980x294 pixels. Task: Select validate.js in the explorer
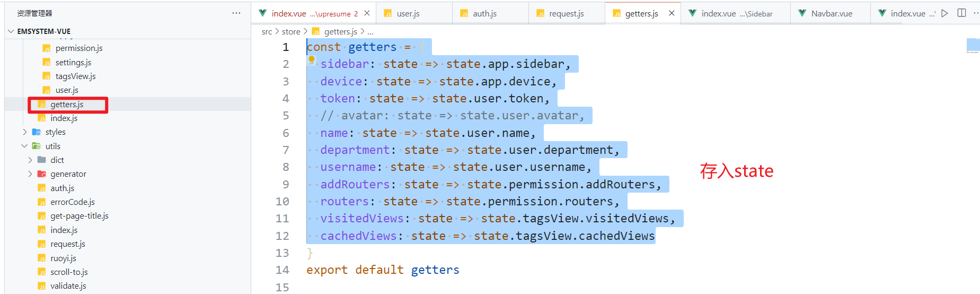point(68,286)
